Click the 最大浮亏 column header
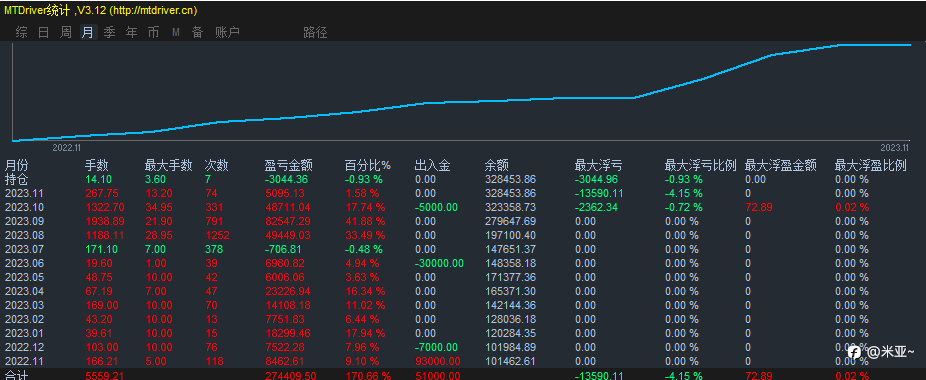Image resolution: width=926 pixels, height=380 pixels. pyautogui.click(x=598, y=166)
